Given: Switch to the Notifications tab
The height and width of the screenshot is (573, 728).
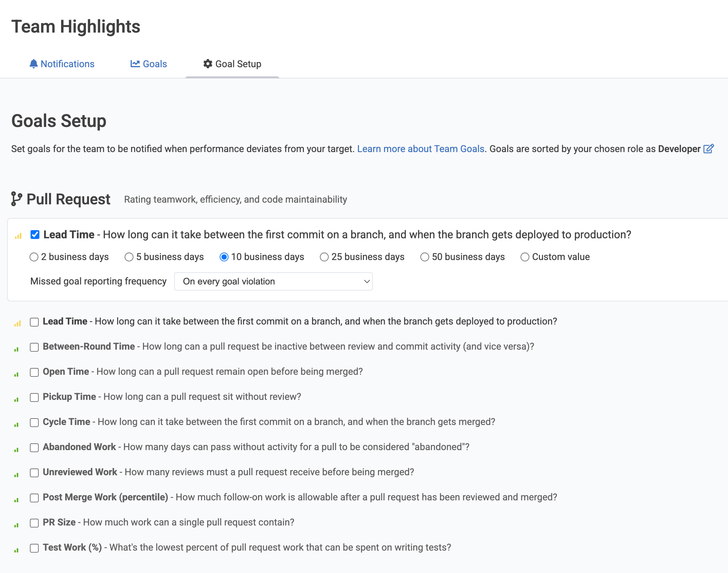Looking at the screenshot, I should [67, 64].
